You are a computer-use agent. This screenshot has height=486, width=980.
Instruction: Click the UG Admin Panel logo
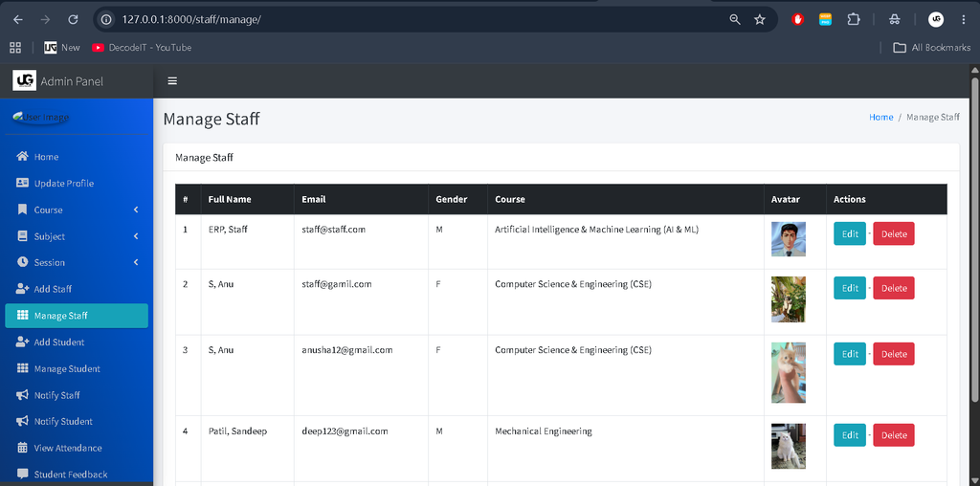click(x=24, y=80)
